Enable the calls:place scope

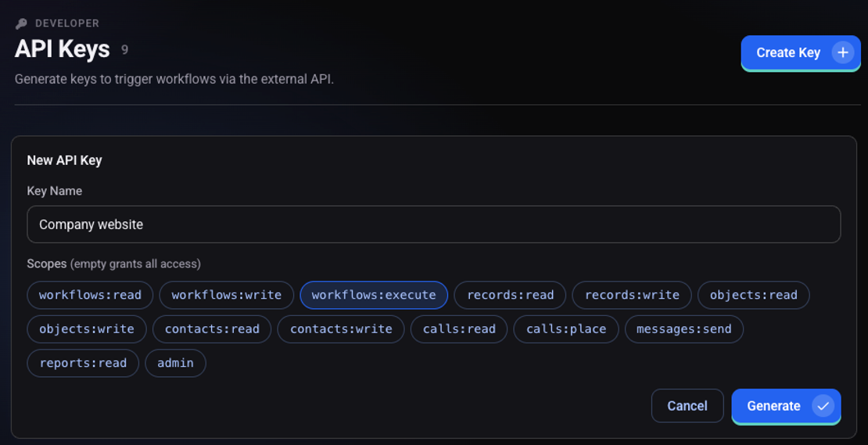click(565, 328)
